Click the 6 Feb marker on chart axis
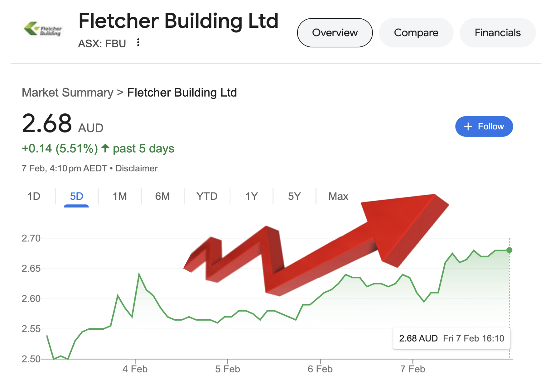Image resolution: width=545 pixels, height=392 pixels. pos(320,369)
